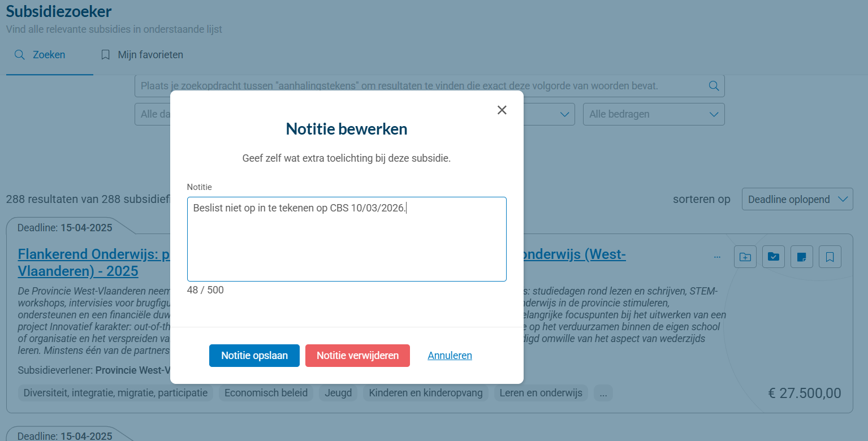Click the ellipsis chip to reveal more tags

pyautogui.click(x=603, y=393)
